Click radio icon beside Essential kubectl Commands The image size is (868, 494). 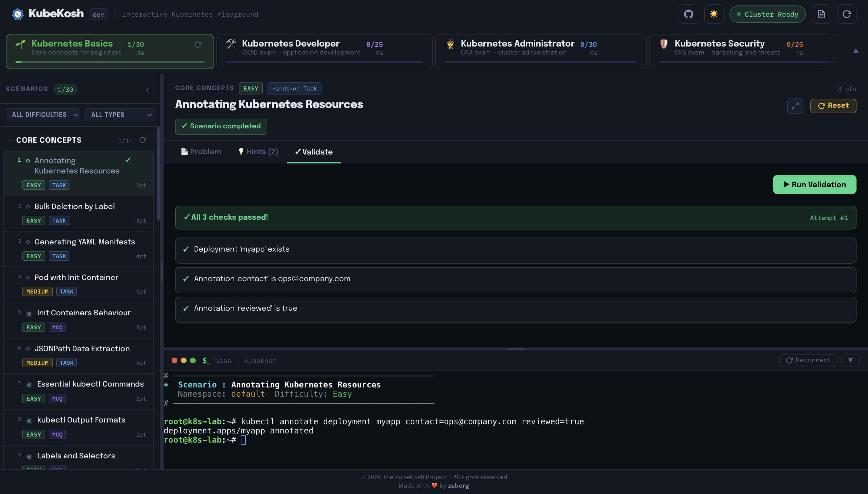point(30,385)
